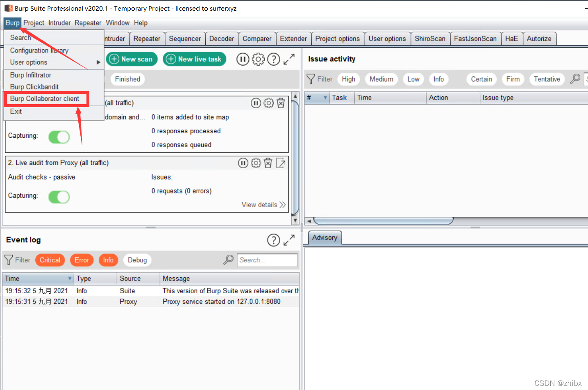This screenshot has width=588, height=390.
Task: Click the New live task button
Action: 195,59
